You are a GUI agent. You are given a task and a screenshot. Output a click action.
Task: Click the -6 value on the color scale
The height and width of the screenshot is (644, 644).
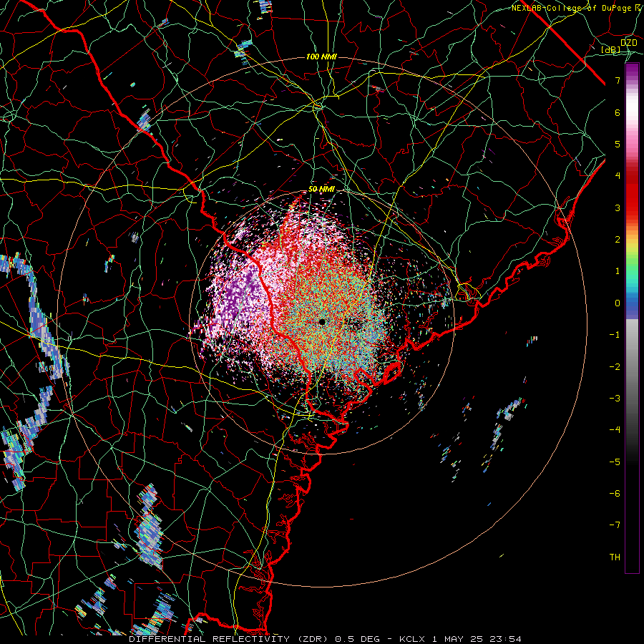(x=615, y=494)
